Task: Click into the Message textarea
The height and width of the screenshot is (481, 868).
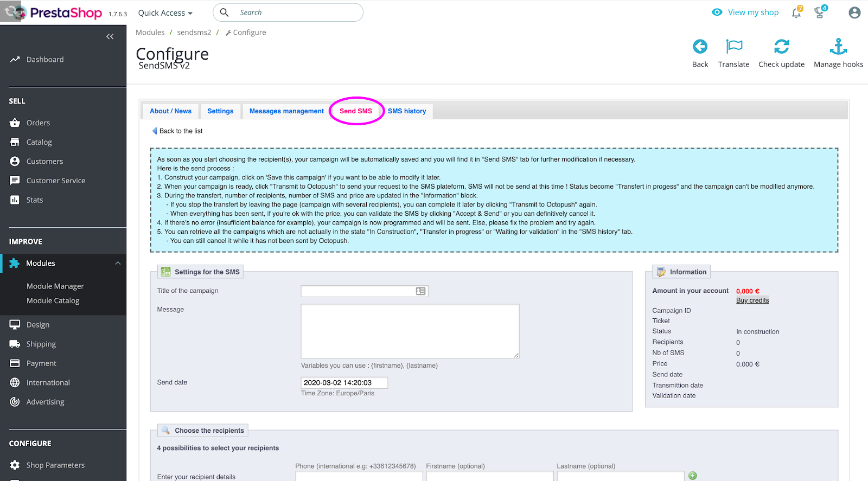Action: [x=410, y=331]
